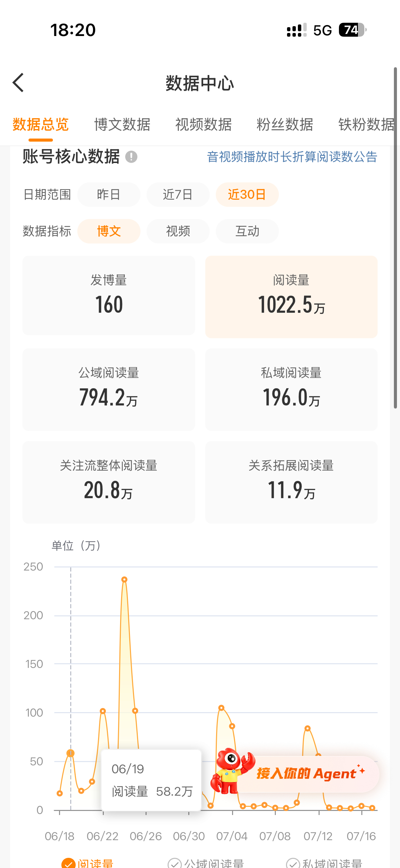Switch to 视频数据 tab

click(204, 125)
